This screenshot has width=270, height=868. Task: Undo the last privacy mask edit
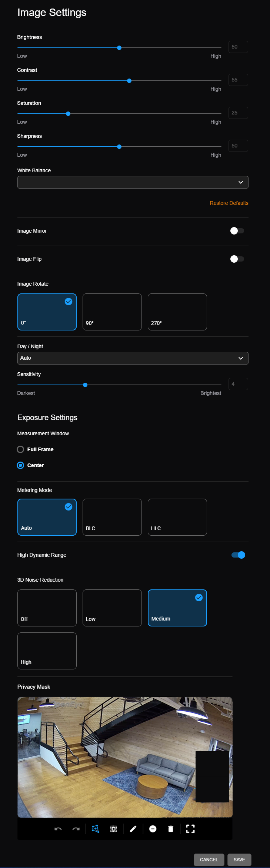[x=58, y=829]
